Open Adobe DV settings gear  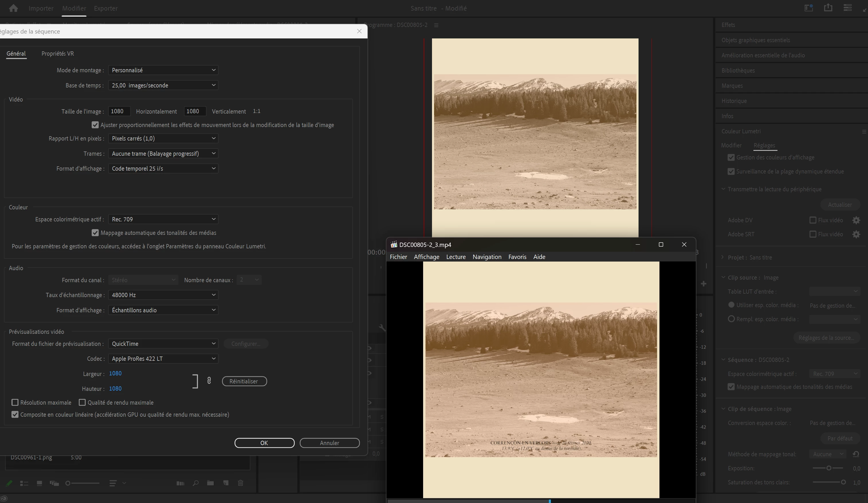pyautogui.click(x=856, y=220)
